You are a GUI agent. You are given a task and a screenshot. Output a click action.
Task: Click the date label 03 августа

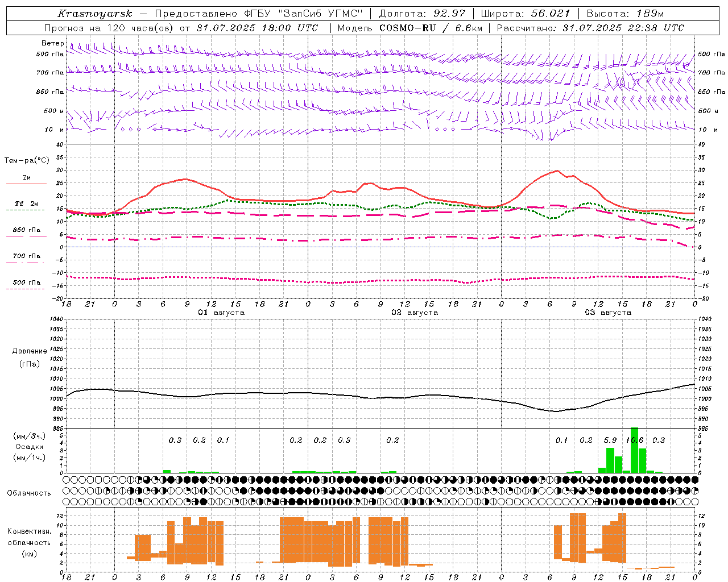608,313
